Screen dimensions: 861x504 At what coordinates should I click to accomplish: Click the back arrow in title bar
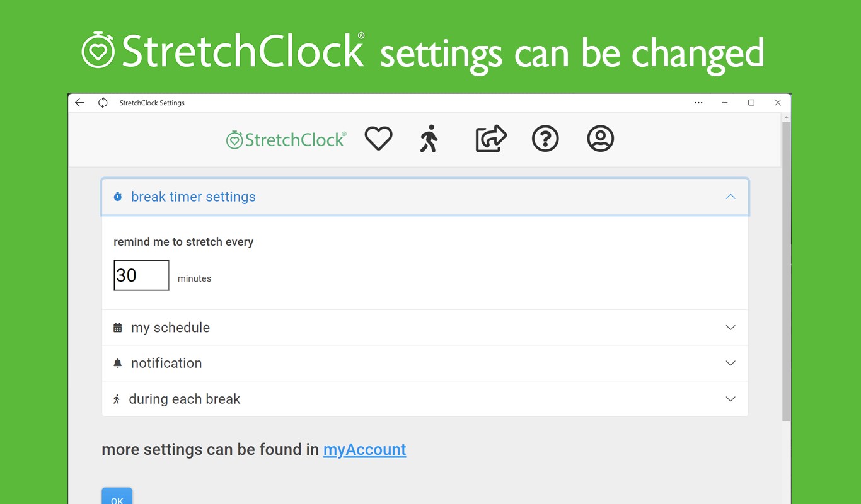tap(79, 103)
